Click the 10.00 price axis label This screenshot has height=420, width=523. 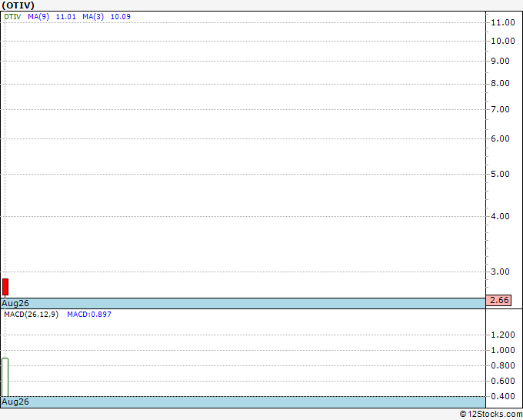click(503, 41)
